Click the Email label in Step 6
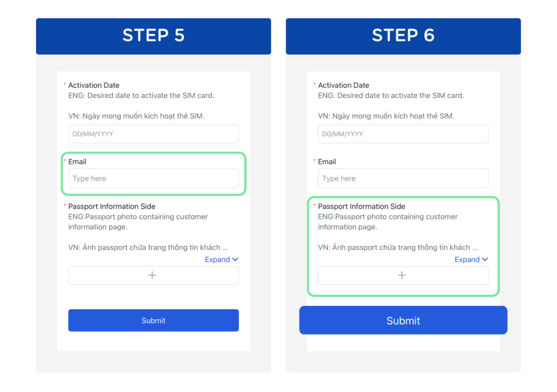557x392 pixels. 327,161
